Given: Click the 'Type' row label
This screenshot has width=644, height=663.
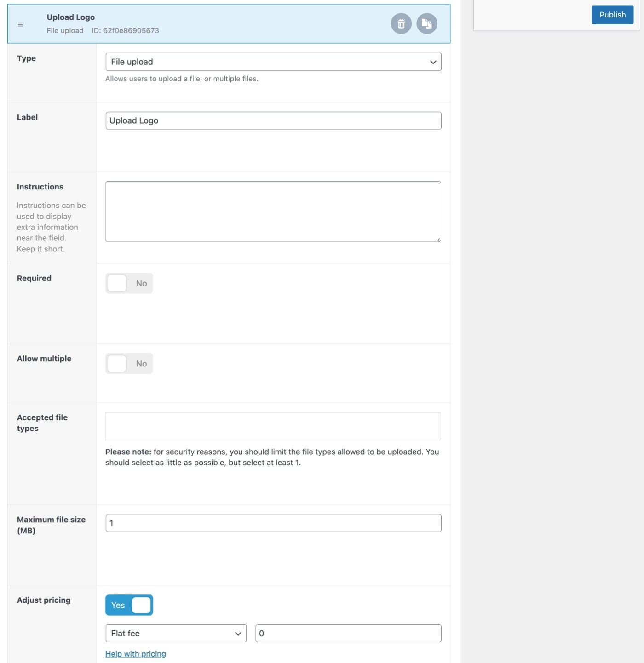Looking at the screenshot, I should click(x=26, y=58).
